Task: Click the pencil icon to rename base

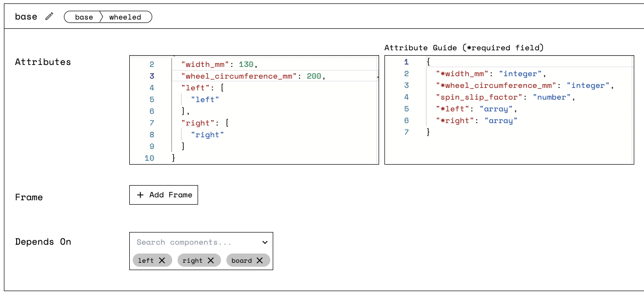Action: point(48,16)
